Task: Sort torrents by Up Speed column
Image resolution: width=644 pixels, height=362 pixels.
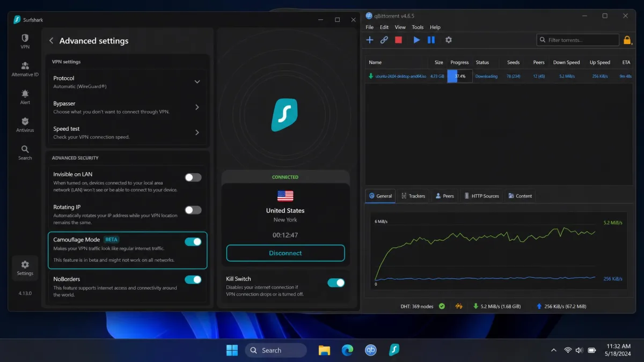Action: [x=599, y=62]
